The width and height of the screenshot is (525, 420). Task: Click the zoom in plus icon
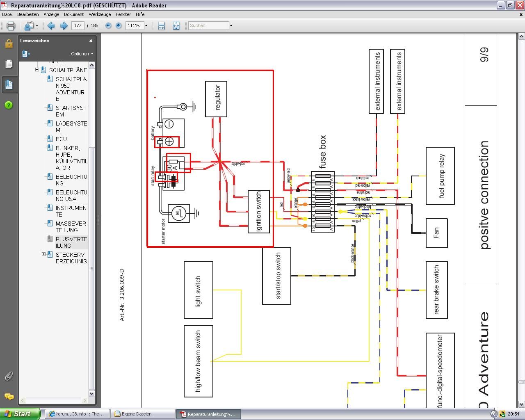point(119,25)
